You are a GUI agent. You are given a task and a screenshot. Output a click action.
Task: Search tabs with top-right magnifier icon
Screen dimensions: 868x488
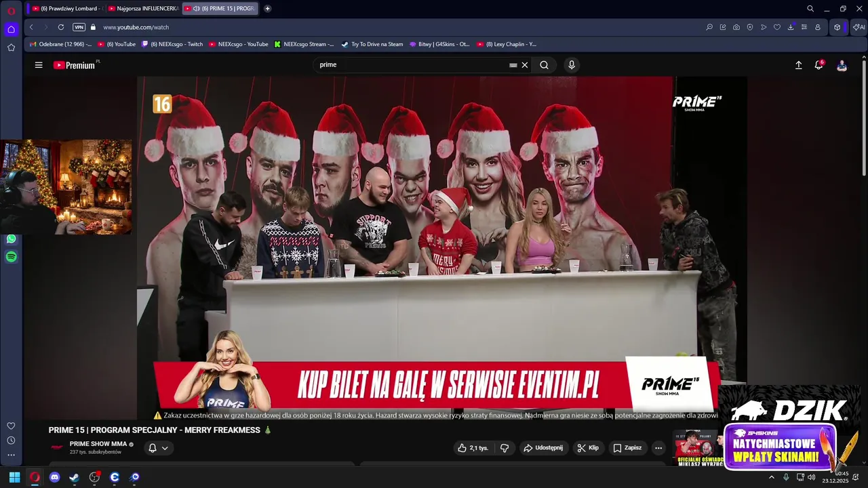[810, 9]
